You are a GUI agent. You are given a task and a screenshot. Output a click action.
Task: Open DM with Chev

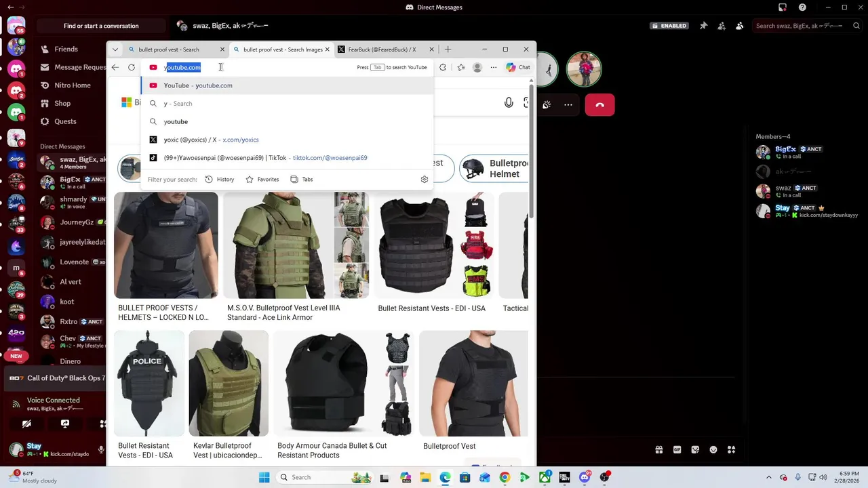click(x=71, y=341)
